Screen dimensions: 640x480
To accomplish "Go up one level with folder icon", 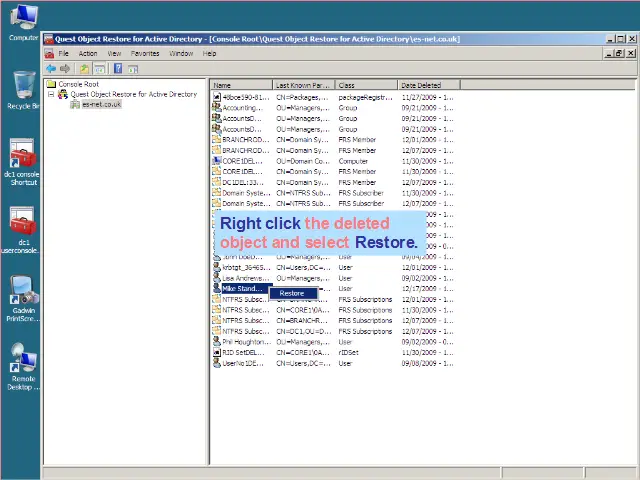I will (x=84, y=69).
